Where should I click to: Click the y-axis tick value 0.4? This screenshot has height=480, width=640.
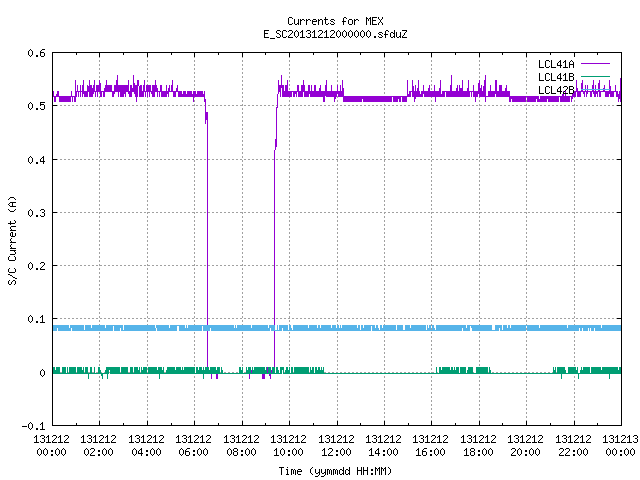tap(36, 160)
